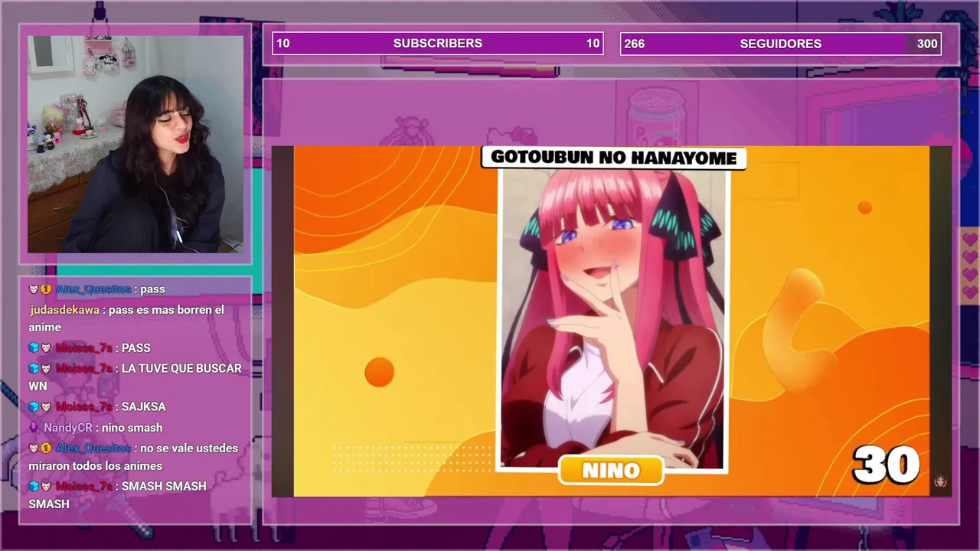Click the gold 1 badge on "no se vale ustedes" message
Viewport: 980px width, 551px height.
(45, 448)
